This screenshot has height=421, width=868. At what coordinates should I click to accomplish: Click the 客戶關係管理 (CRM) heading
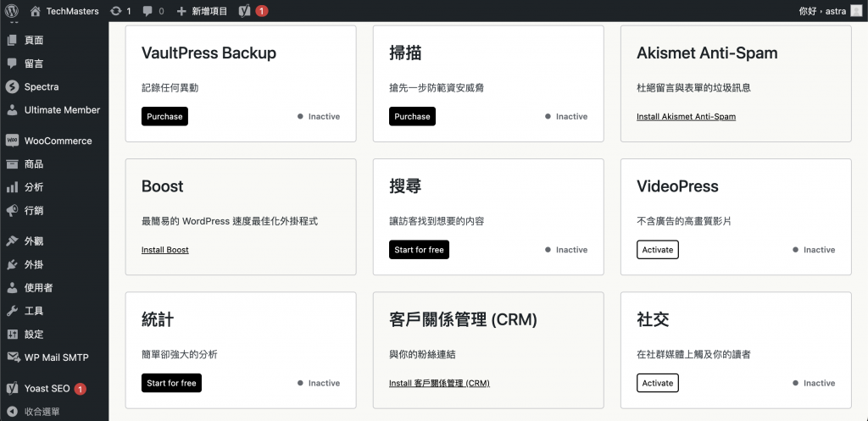pos(463,319)
